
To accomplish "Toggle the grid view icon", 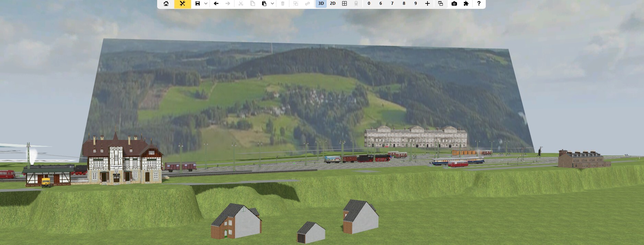I will (x=344, y=4).
